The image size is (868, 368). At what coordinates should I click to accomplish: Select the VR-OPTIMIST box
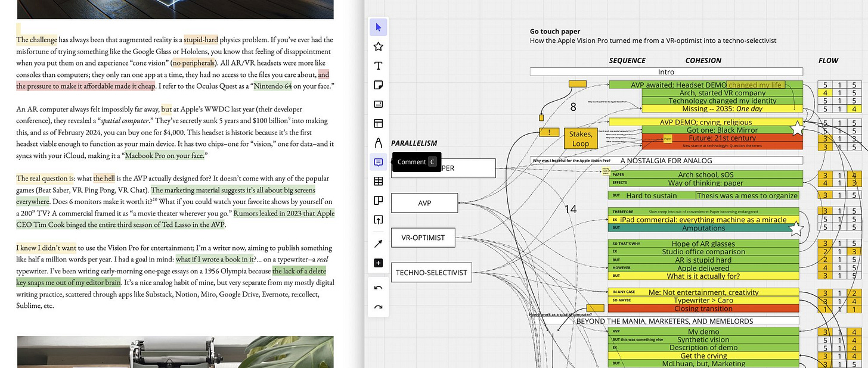(423, 237)
